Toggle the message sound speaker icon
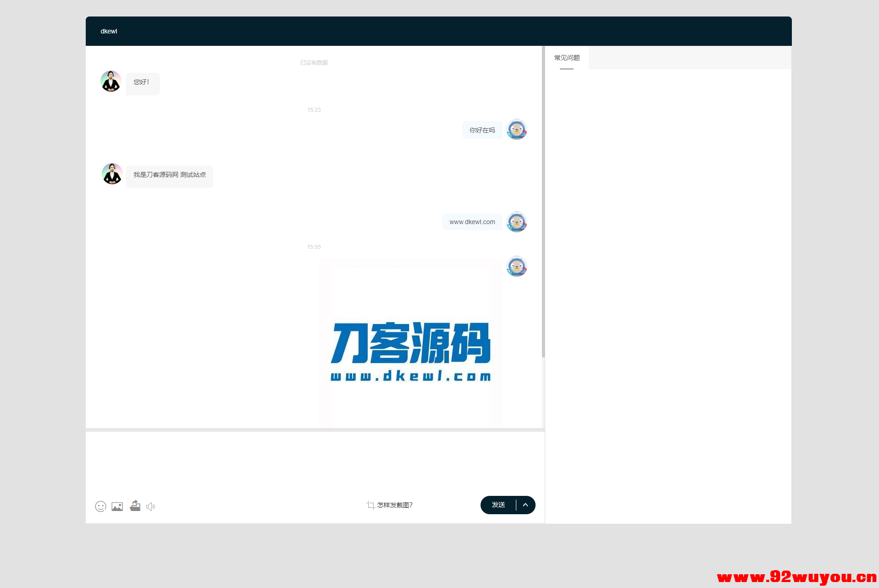 (x=151, y=506)
